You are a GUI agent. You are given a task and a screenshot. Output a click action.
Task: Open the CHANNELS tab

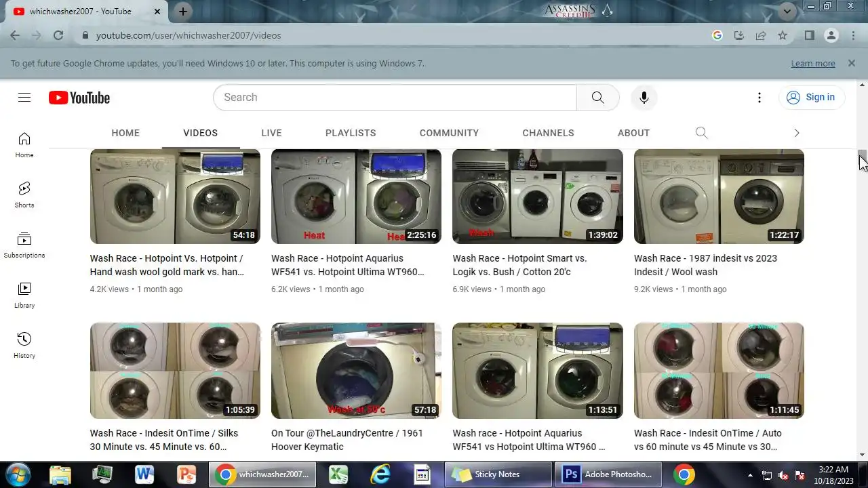click(x=548, y=133)
